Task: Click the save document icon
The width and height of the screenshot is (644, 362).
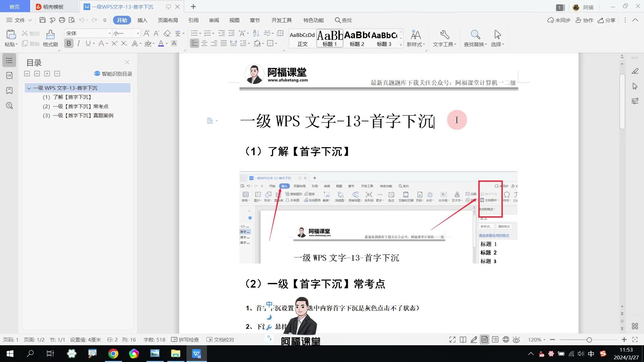Action: click(x=42, y=20)
